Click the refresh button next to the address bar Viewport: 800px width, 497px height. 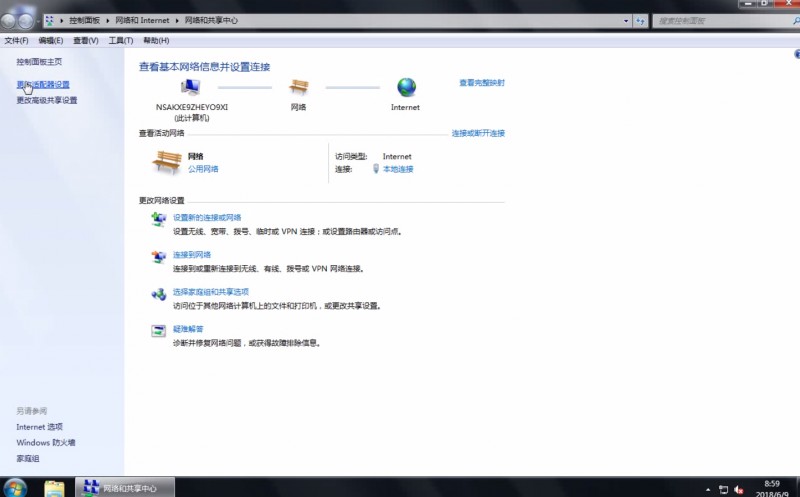pyautogui.click(x=640, y=21)
